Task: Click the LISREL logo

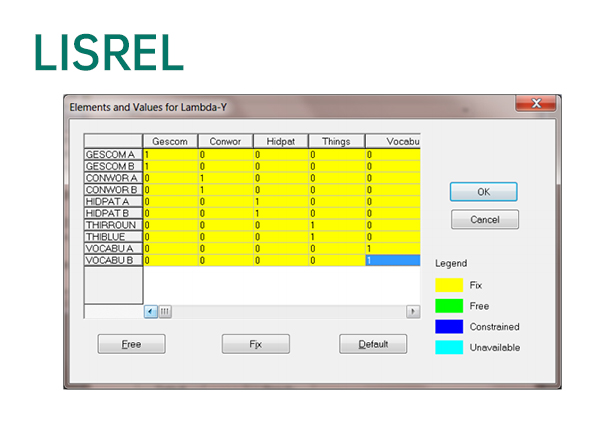Action: 109,53
